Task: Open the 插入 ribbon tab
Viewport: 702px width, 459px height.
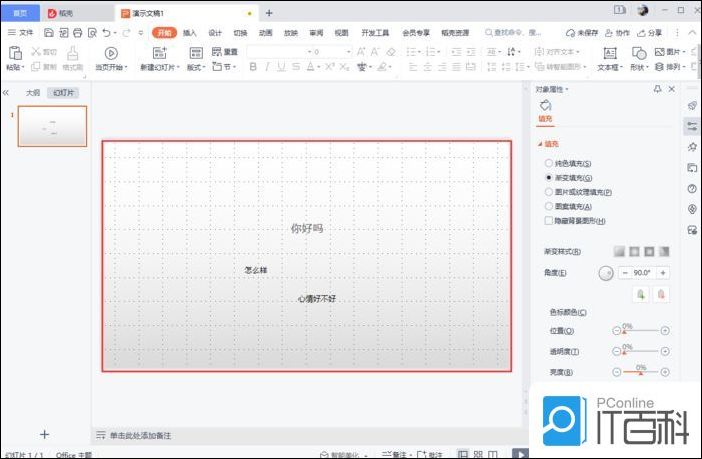Action: [x=190, y=32]
